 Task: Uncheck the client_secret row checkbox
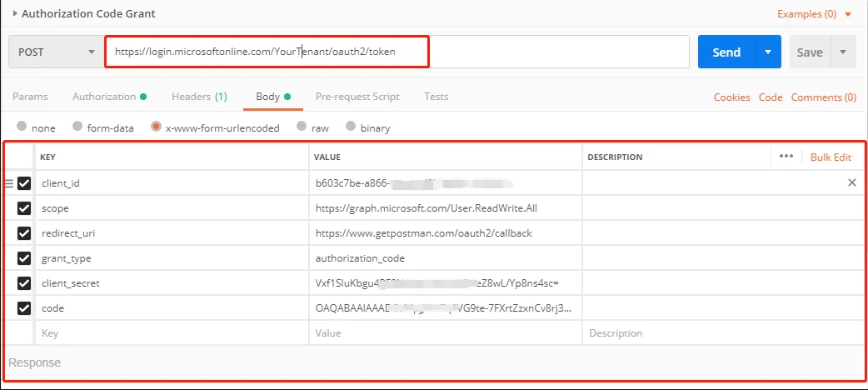click(24, 283)
